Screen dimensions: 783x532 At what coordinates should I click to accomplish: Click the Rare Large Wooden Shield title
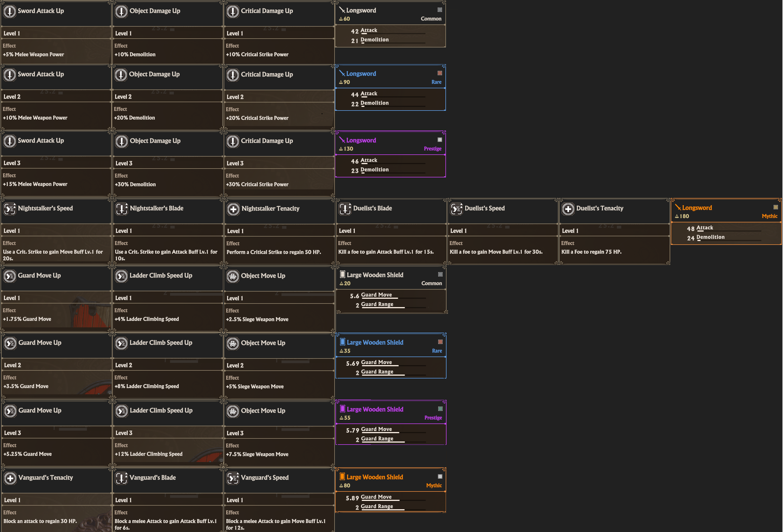point(375,342)
